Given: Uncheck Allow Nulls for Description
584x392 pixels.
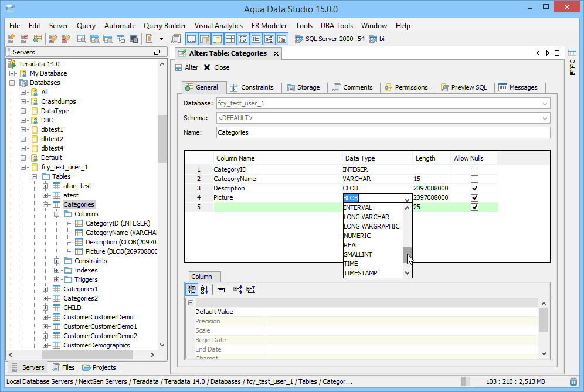Looking at the screenshot, I should pos(474,188).
